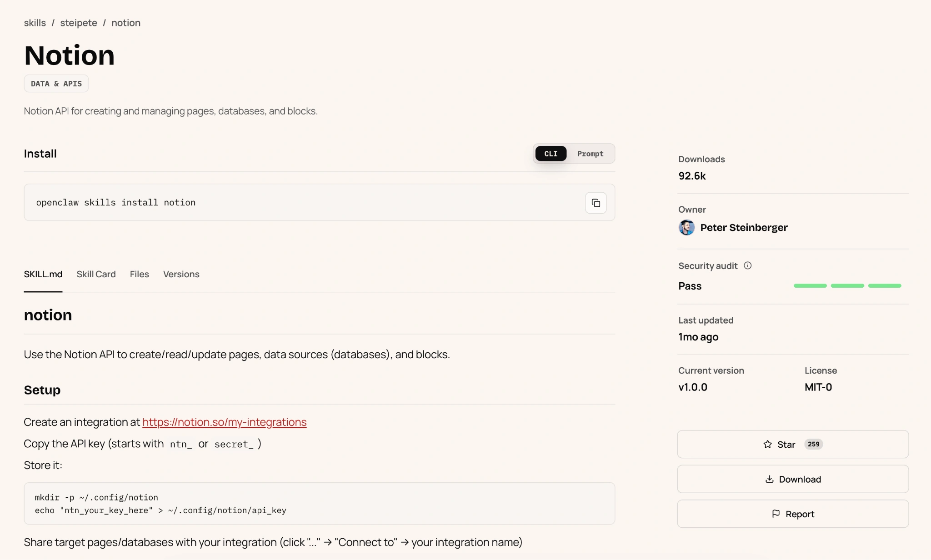The width and height of the screenshot is (931, 560).
Task: Open Peter Steinberger owner profile
Action: click(744, 227)
